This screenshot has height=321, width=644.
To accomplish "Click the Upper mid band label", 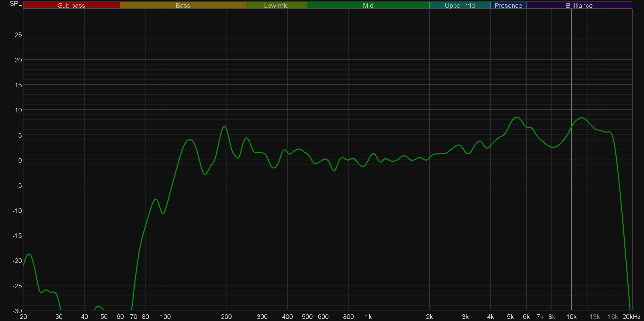I will tap(460, 5).
